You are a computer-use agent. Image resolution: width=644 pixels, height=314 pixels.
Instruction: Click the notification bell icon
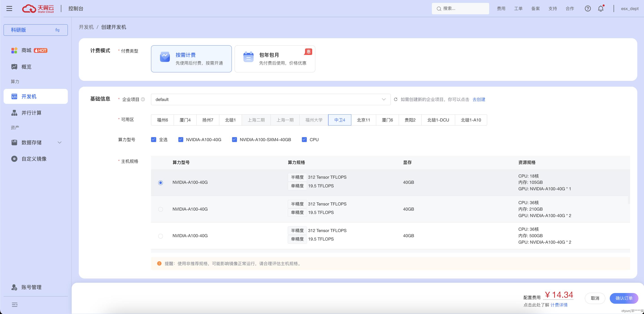point(601,8)
